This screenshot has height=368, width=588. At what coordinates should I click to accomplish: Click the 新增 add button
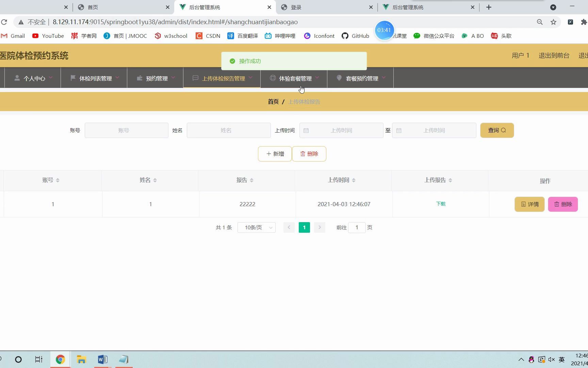(275, 154)
